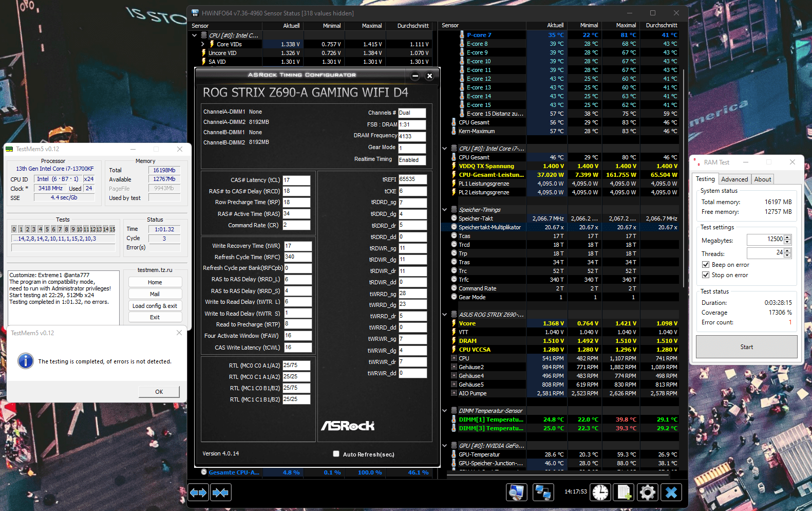Click the CAS# Latency (tCL) field
Viewport: 812px width, 511px height.
coord(296,180)
